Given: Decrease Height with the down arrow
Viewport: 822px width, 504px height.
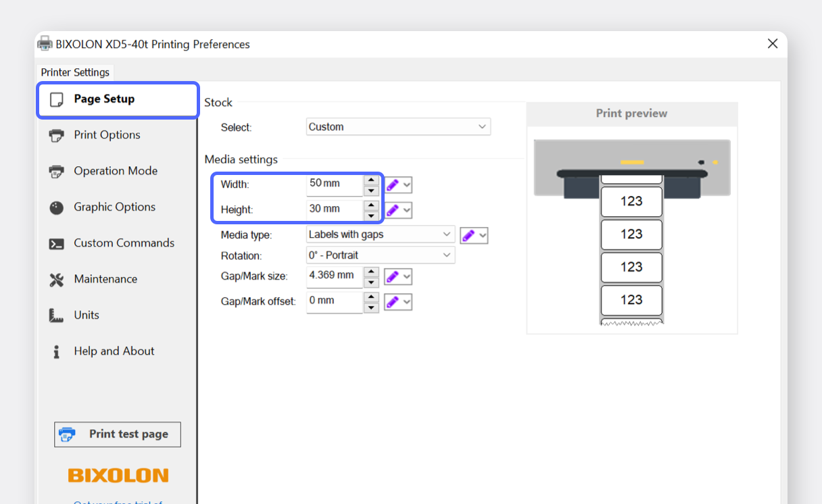Looking at the screenshot, I should [x=370, y=216].
